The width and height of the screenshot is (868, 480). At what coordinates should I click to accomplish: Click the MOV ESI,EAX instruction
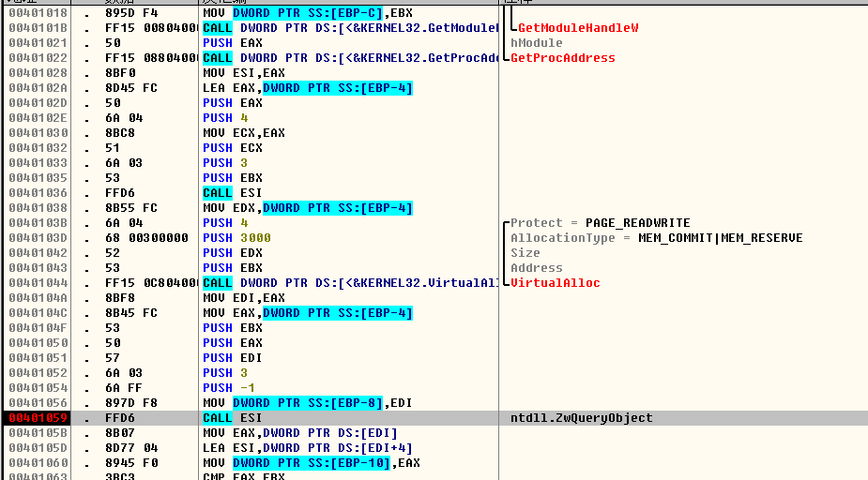(244, 73)
